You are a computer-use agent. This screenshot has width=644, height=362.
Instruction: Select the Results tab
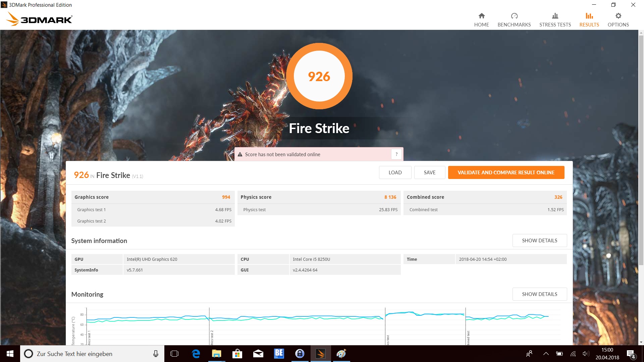click(x=589, y=20)
